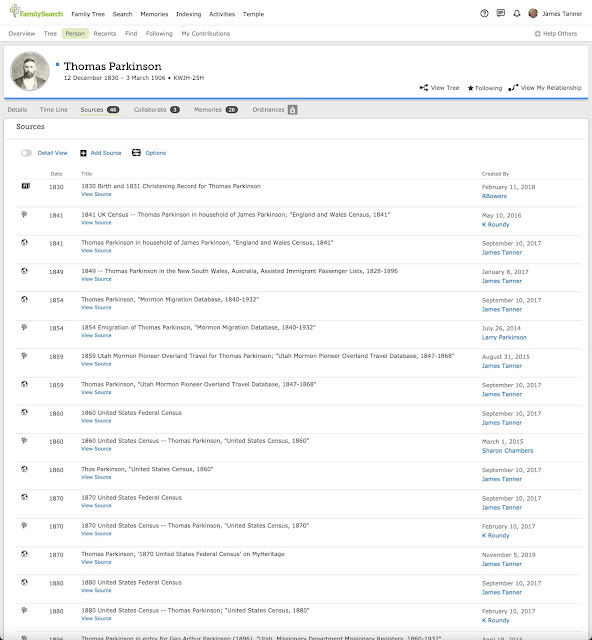Click tree icon beside 1841 UK Census source
The width and height of the screenshot is (592, 640).
(24, 214)
